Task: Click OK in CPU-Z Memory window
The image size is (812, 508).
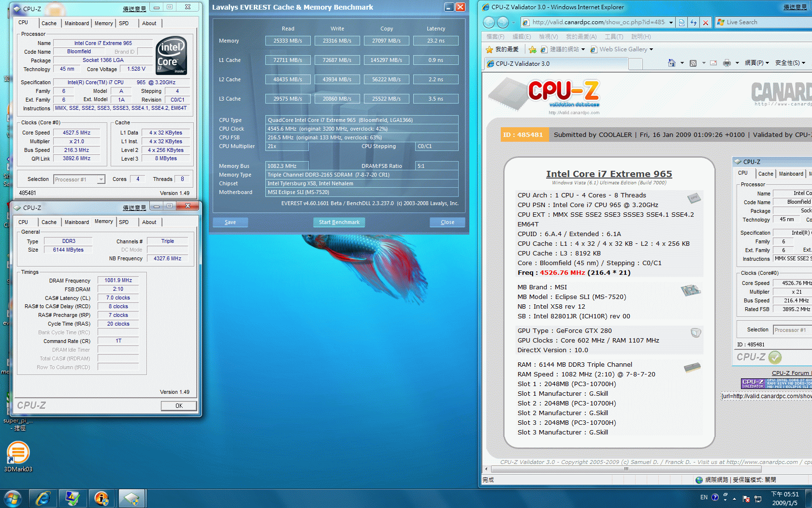Action: coord(179,405)
